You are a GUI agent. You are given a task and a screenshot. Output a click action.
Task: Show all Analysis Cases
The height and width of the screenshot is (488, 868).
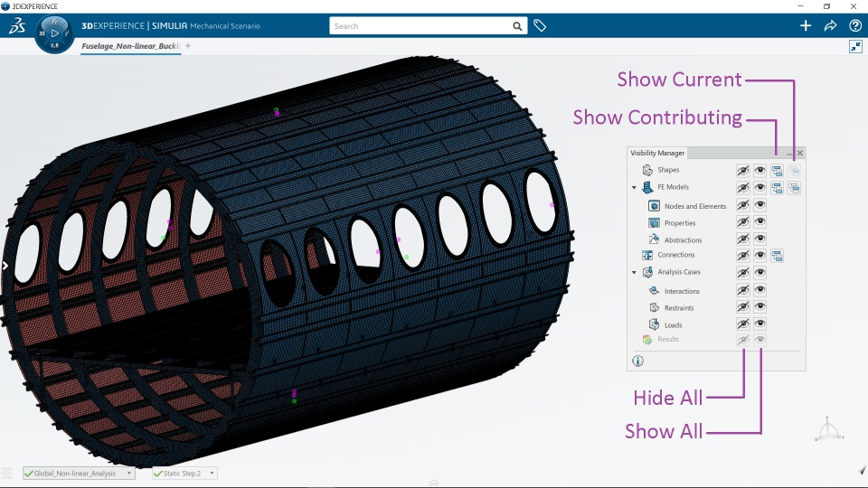coord(760,272)
